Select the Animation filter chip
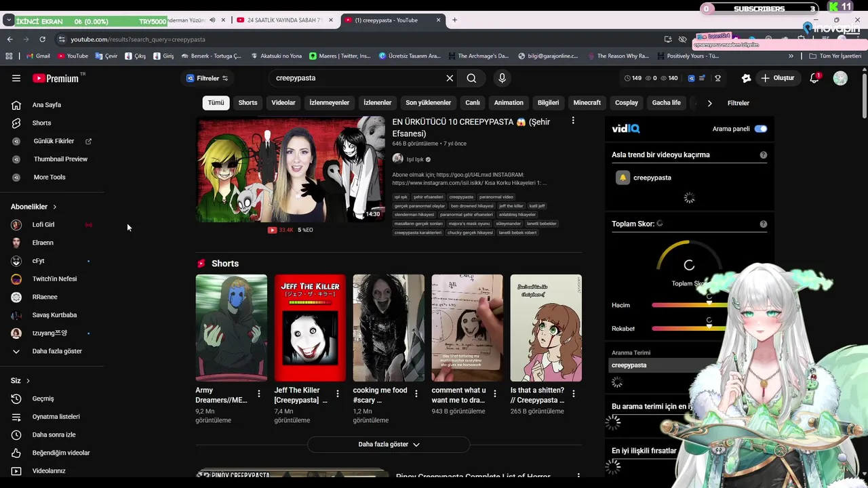 pos(509,103)
